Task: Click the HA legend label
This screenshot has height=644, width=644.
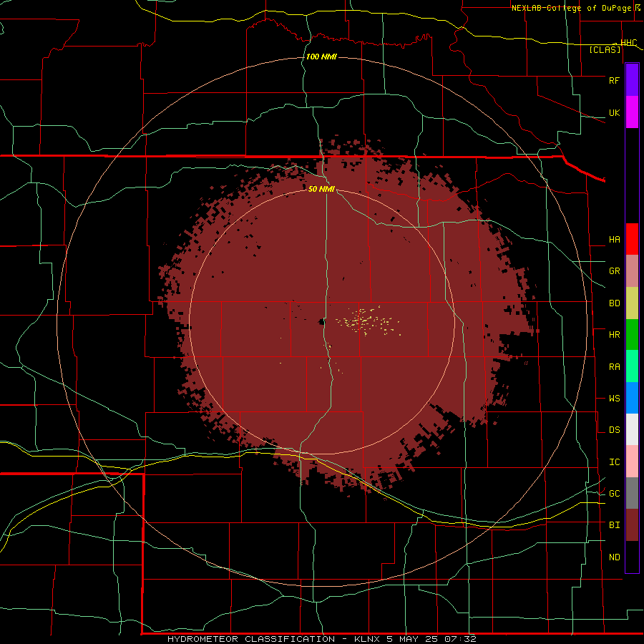Action: (x=614, y=239)
